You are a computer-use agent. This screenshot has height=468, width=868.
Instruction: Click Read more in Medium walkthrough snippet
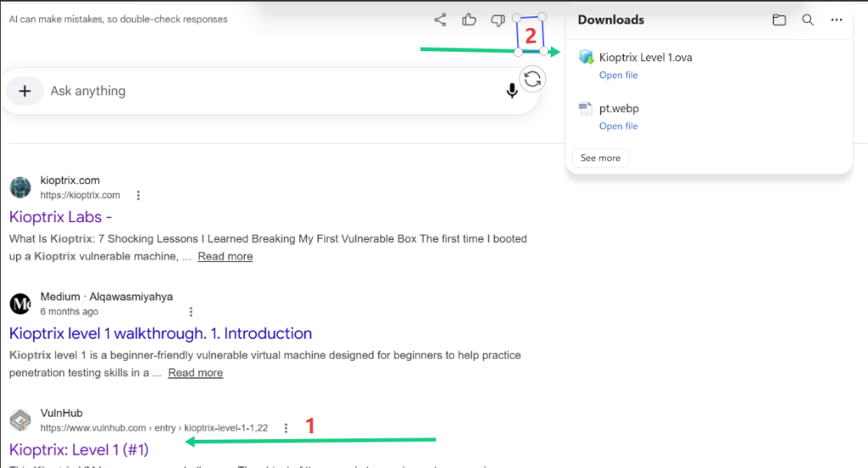click(196, 373)
